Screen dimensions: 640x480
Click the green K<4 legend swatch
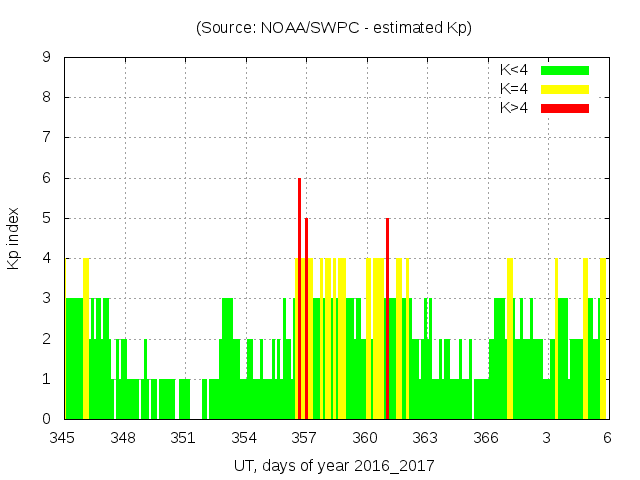(565, 70)
